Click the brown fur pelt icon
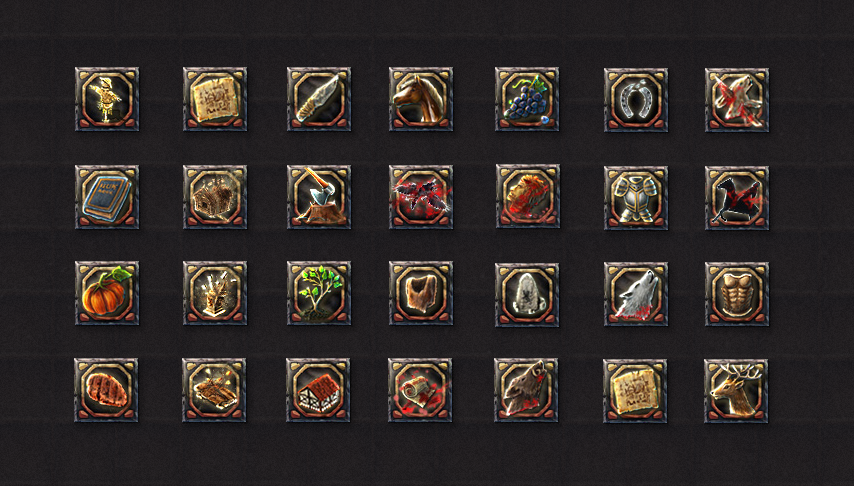The image size is (854, 486). [421, 293]
